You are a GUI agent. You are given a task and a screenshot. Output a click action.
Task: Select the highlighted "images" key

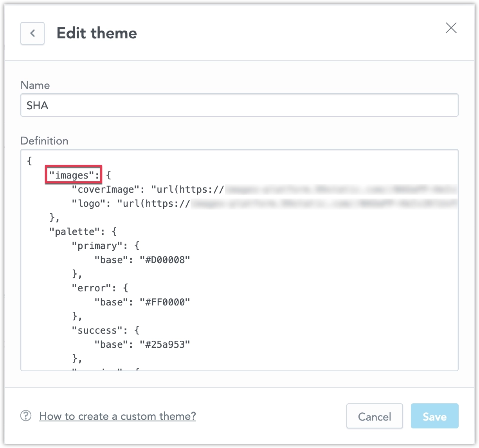click(x=73, y=175)
